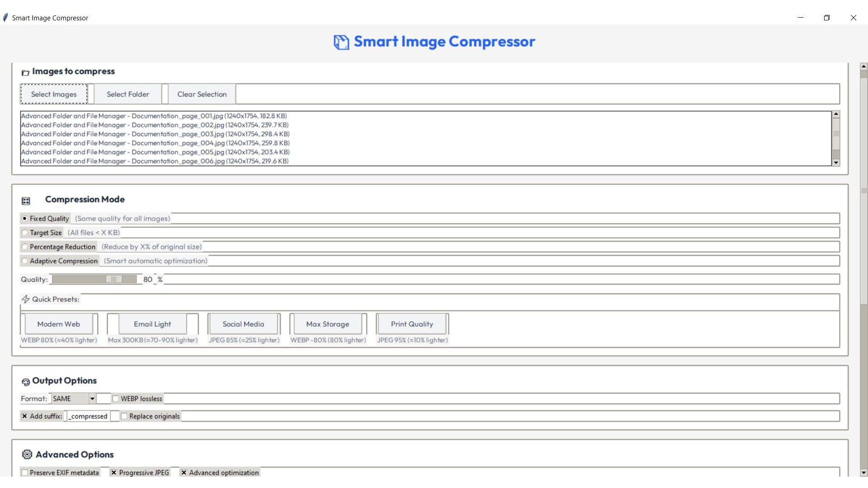Click the suffix text field _compressed
Screen dimensions: 868x488
[x=89, y=416]
